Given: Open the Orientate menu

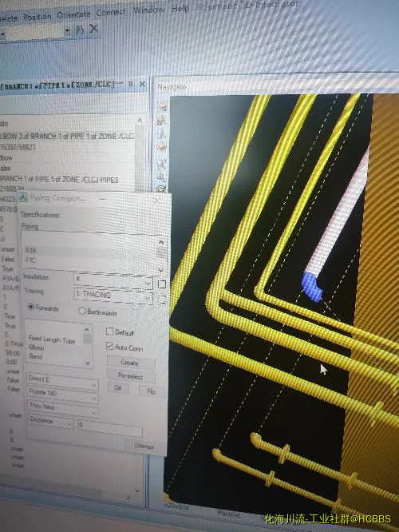Looking at the screenshot, I should [x=73, y=15].
